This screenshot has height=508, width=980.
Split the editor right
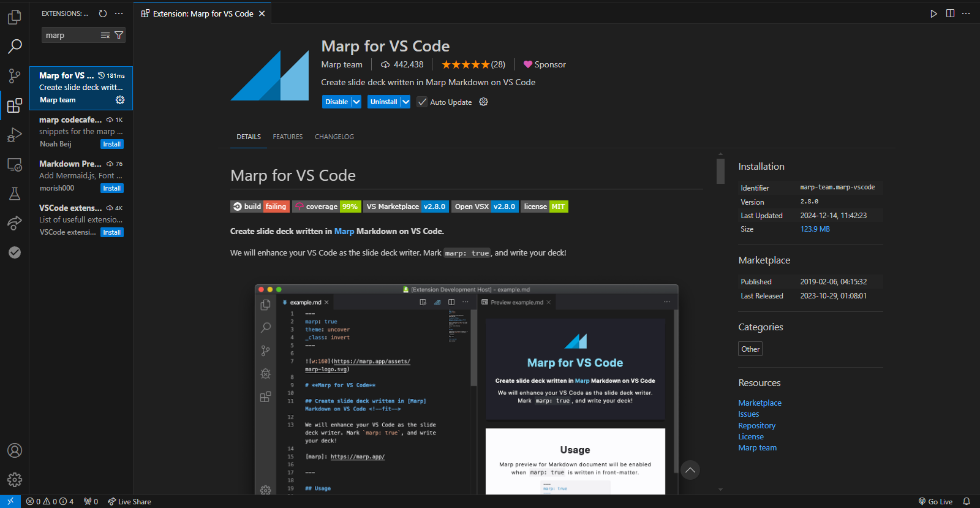[x=950, y=13]
